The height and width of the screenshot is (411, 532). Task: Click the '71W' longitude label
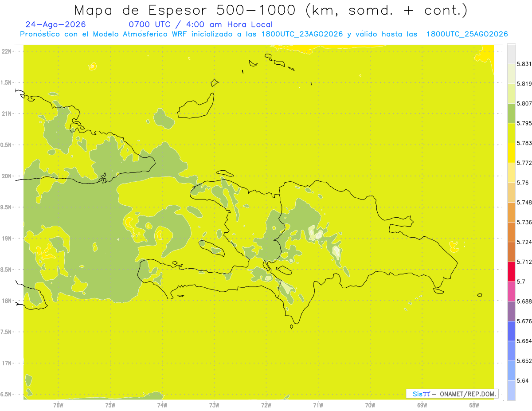point(318,405)
